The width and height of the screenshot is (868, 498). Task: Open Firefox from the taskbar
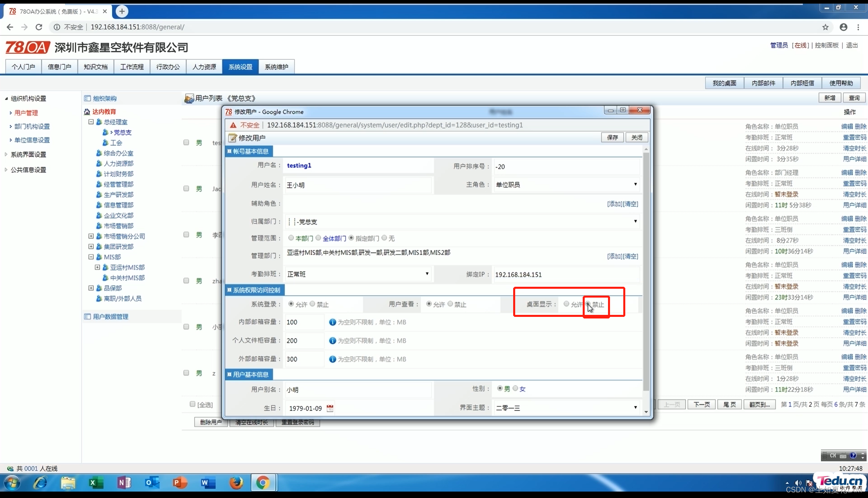click(x=236, y=482)
